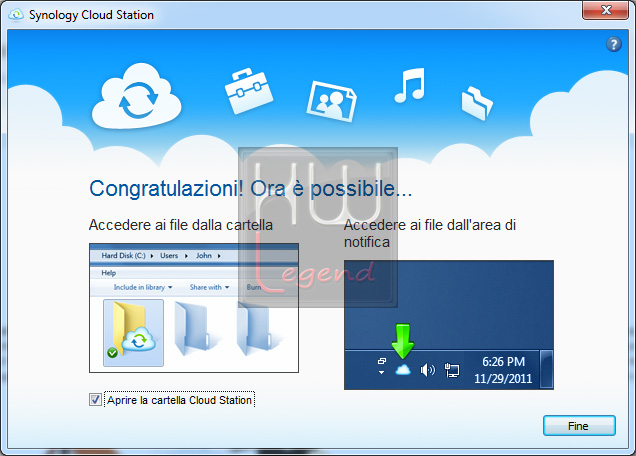Image resolution: width=636 pixels, height=456 pixels.
Task: Click the notification area illustration image
Action: click(449, 325)
